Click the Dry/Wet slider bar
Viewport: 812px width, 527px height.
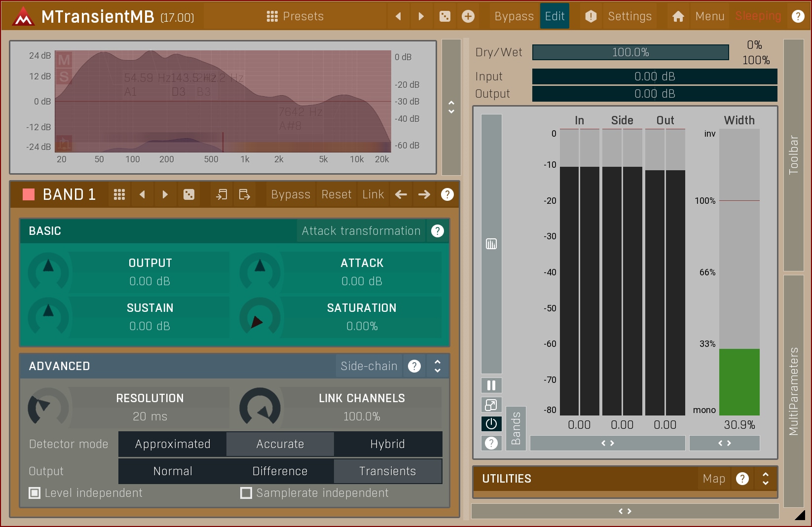click(630, 52)
